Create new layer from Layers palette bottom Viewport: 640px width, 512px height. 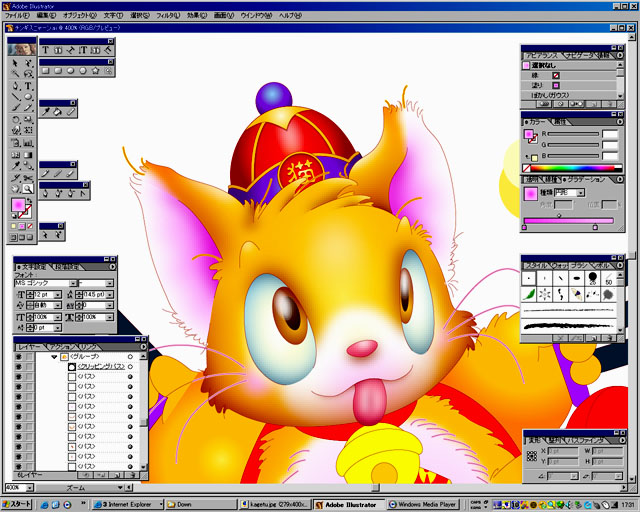[117, 475]
